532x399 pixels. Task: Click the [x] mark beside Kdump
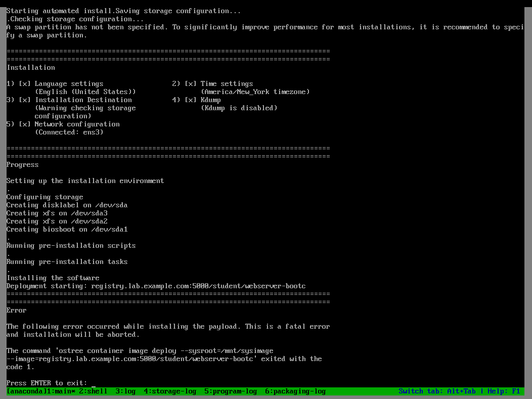tap(190, 100)
